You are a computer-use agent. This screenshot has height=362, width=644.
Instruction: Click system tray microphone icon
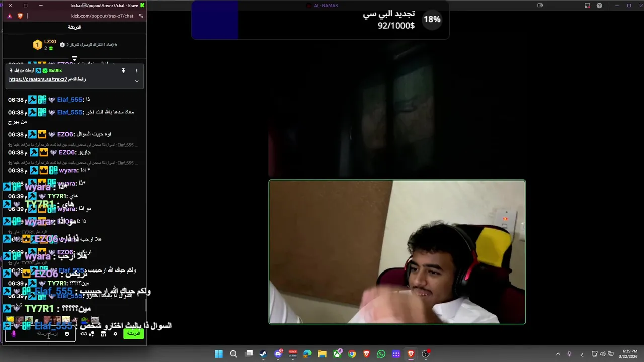569,354
